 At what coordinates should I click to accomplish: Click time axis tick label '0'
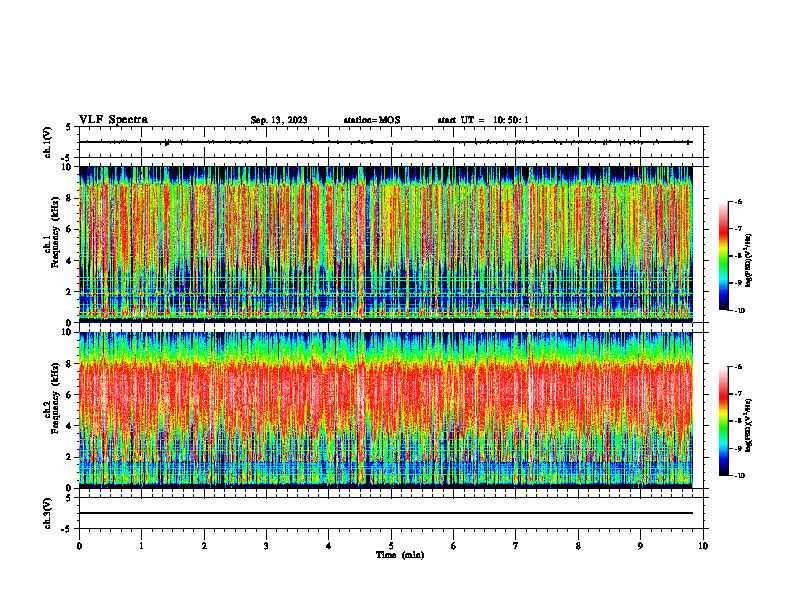click(79, 546)
